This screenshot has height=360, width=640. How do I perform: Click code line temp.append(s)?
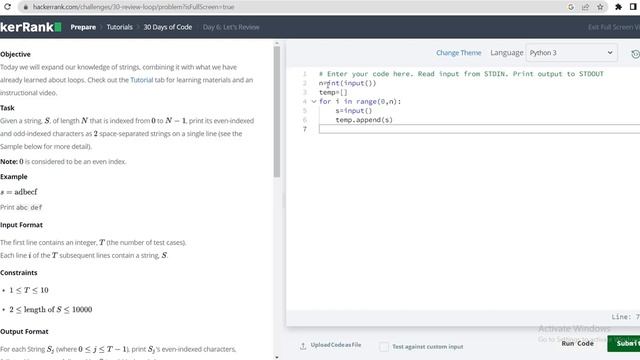coord(364,120)
